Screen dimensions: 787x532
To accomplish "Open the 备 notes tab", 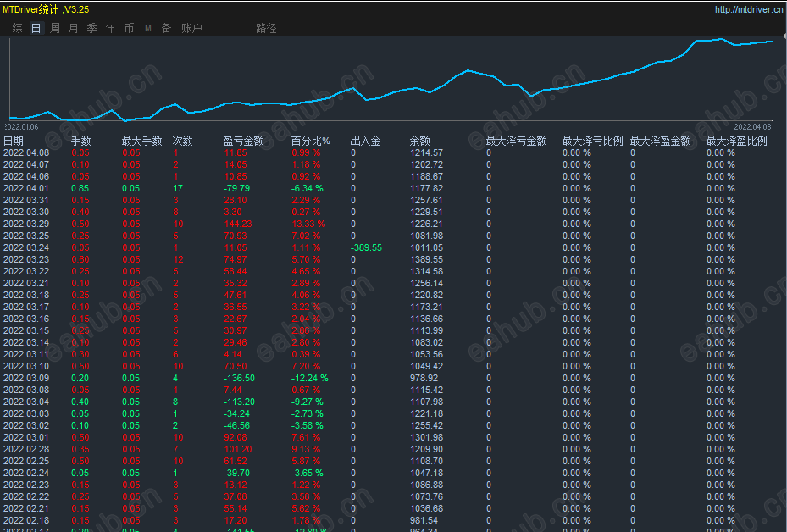I will pyautogui.click(x=167, y=28).
